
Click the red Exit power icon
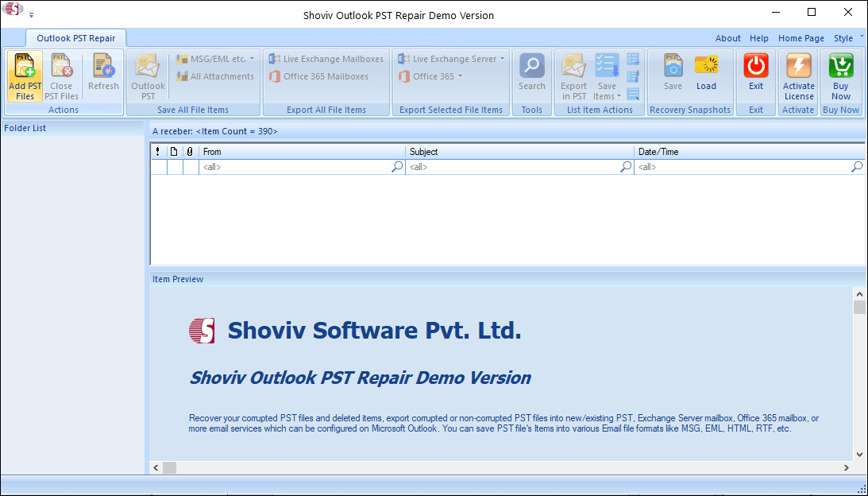[x=756, y=66]
